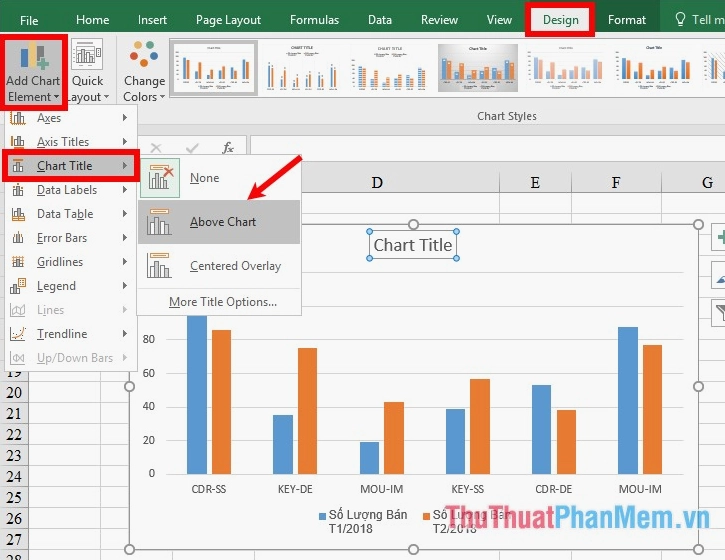
Task: Open the Data Labels submenu
Action: pos(71,190)
